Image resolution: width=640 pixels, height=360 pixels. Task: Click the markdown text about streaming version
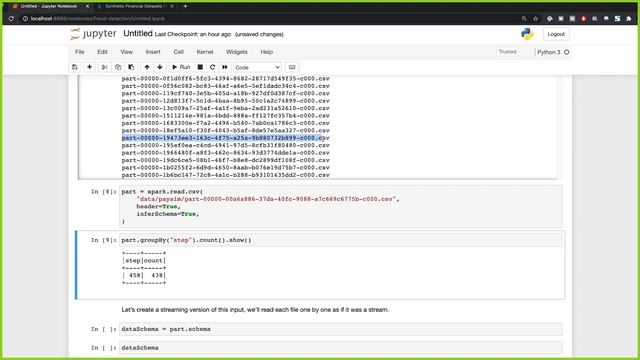(x=255, y=310)
